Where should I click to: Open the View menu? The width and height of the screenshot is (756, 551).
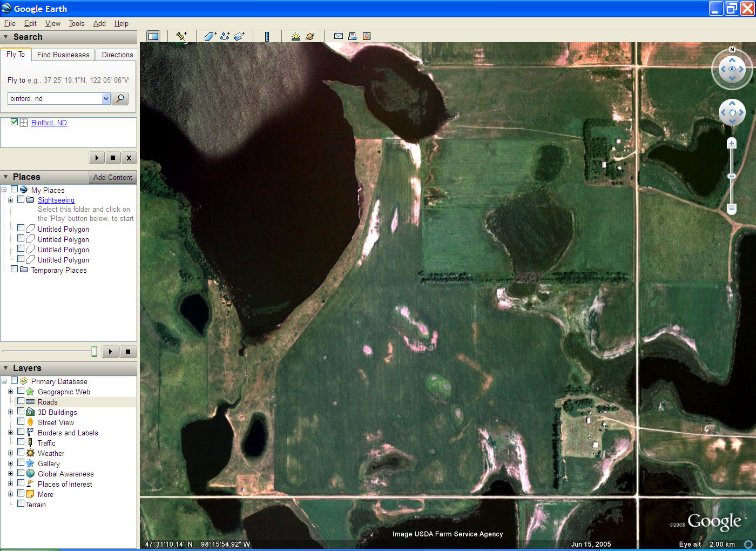pos(53,23)
